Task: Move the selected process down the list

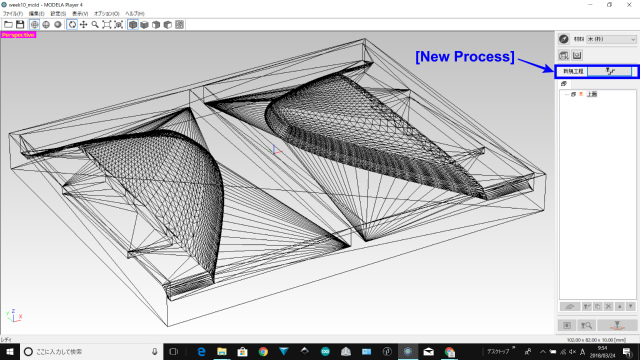Action: 631,306
